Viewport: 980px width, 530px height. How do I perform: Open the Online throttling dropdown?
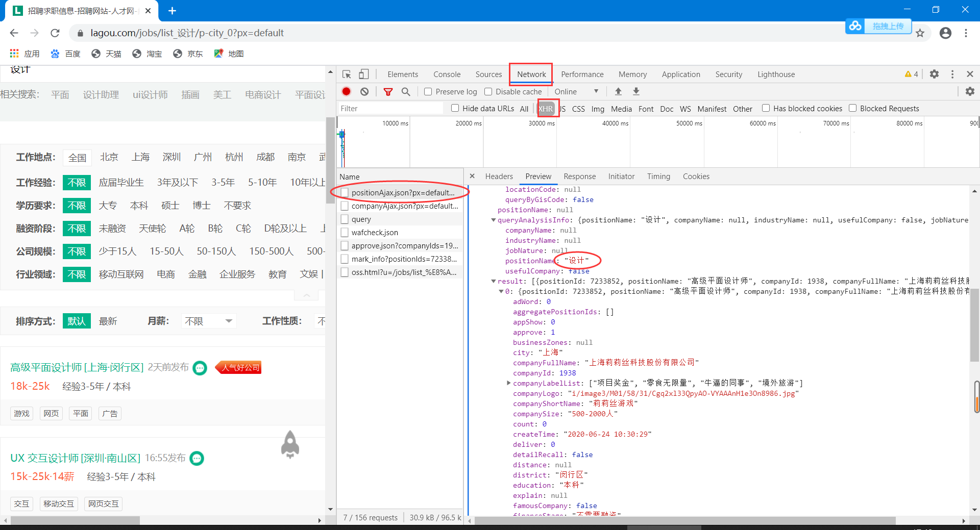[576, 92]
